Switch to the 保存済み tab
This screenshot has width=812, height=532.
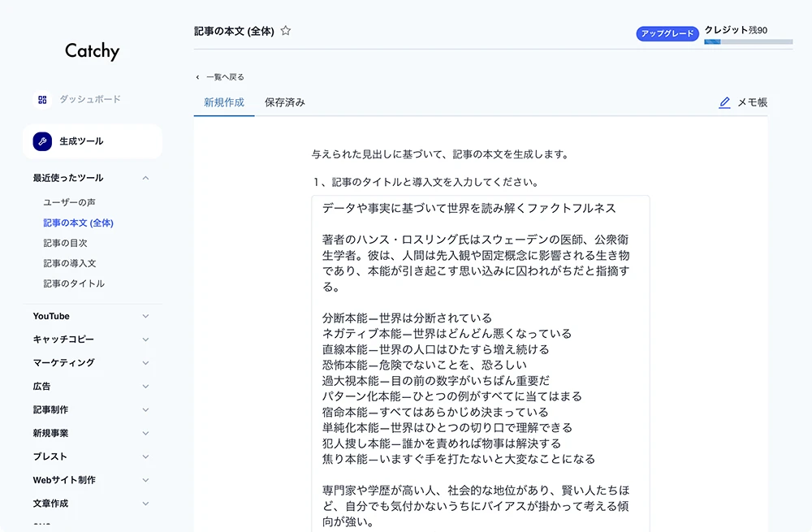coord(285,102)
